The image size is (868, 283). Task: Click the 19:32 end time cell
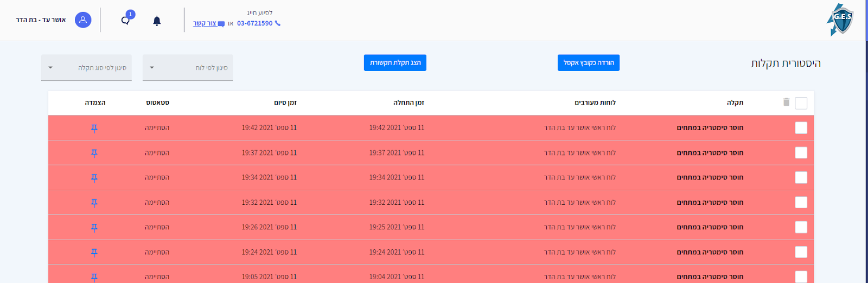click(269, 202)
